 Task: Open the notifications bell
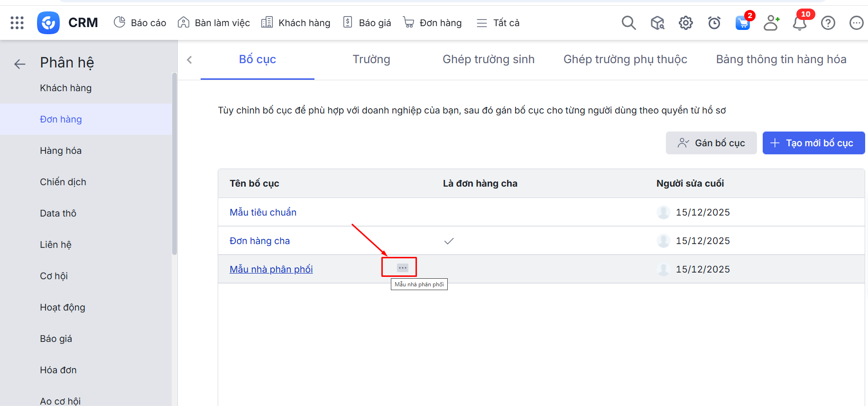pyautogui.click(x=800, y=23)
